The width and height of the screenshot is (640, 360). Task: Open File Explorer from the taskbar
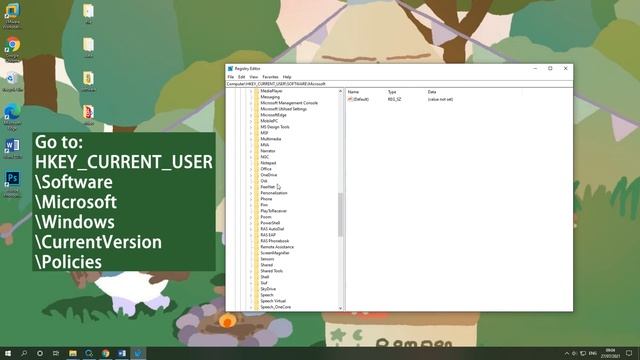tap(73, 353)
